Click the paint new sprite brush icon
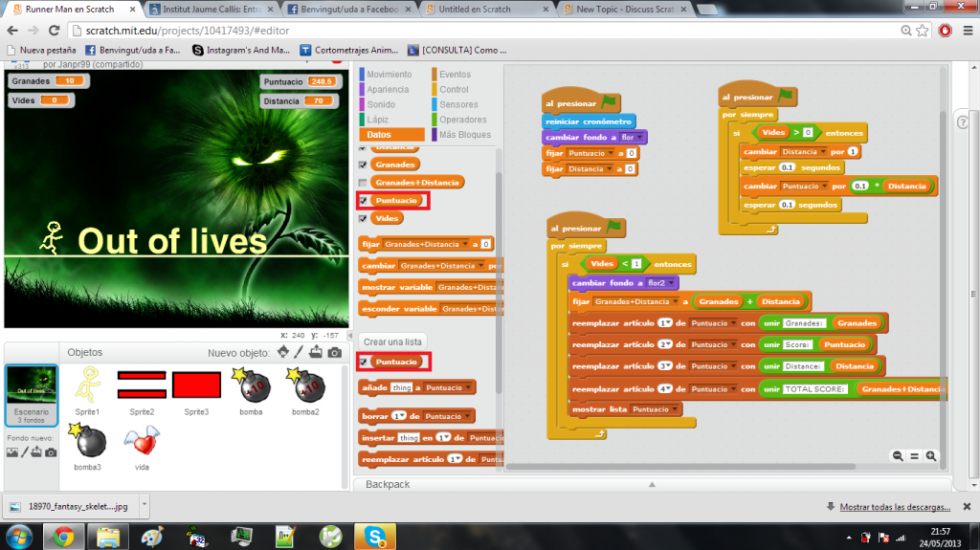This screenshot has height=550, width=980. [299, 353]
